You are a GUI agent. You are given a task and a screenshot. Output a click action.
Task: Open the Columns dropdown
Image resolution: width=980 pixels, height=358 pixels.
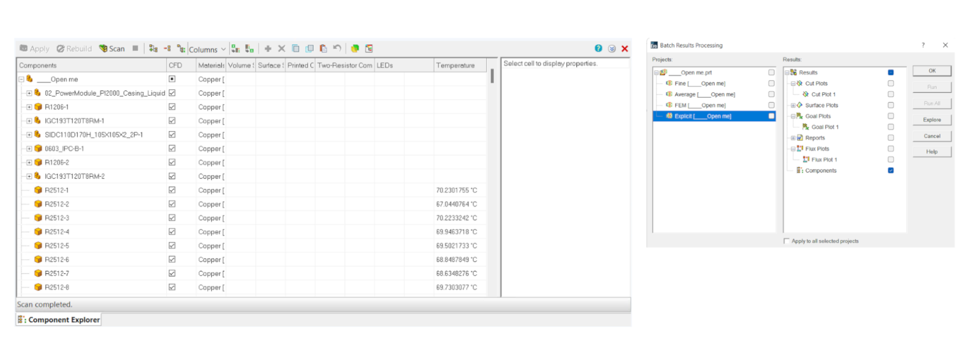207,50
